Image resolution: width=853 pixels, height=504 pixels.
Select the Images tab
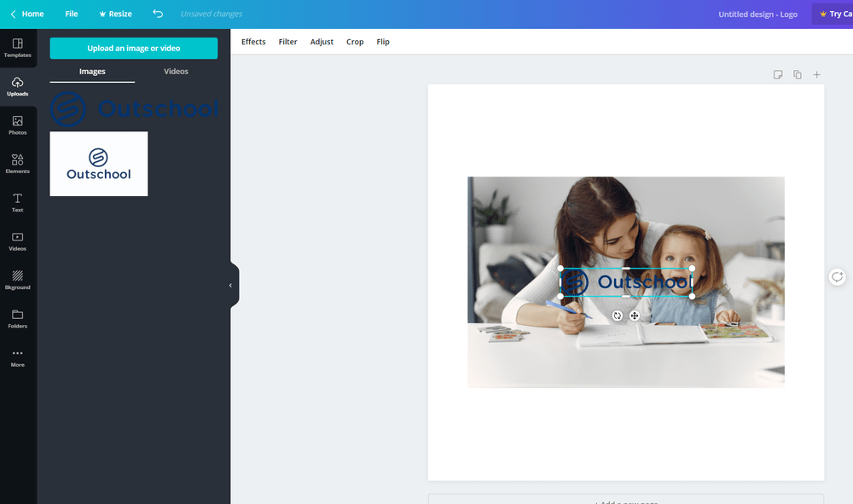92,72
